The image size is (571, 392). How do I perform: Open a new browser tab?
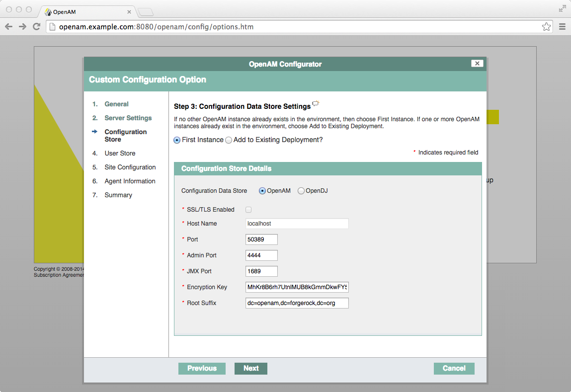(146, 12)
